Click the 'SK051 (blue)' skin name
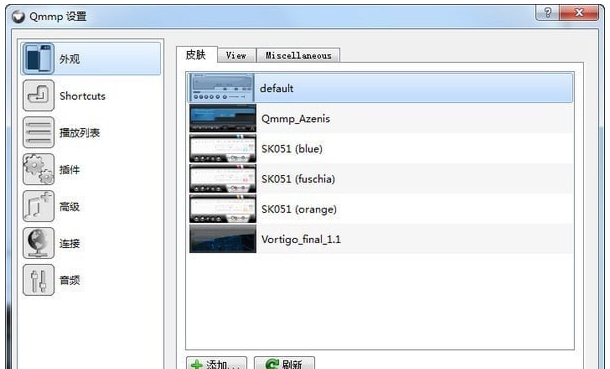The width and height of the screenshot is (610, 369). [292, 149]
